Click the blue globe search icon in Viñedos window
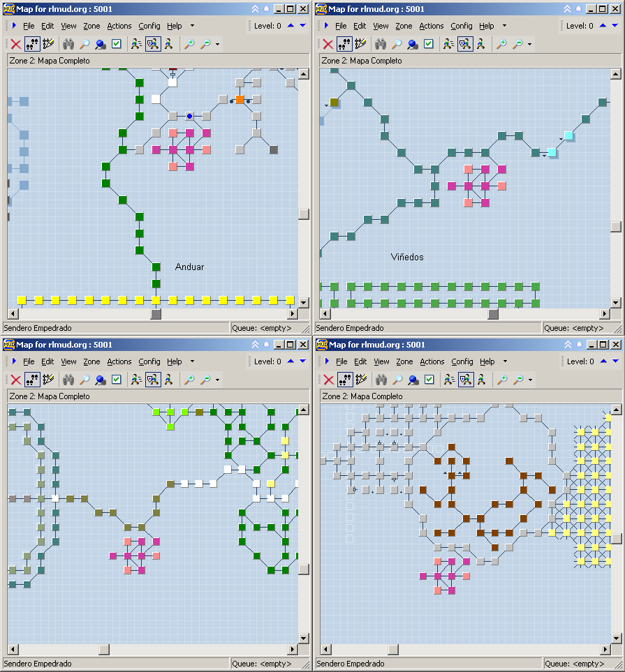The image size is (625, 672). click(x=413, y=44)
